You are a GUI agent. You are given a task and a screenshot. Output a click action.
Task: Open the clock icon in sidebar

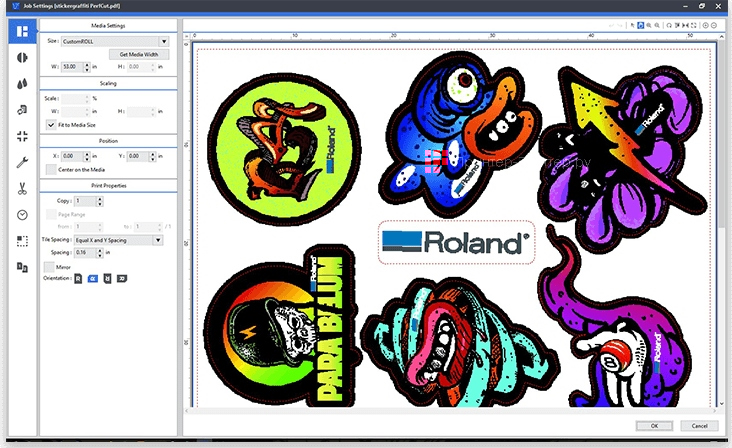[x=21, y=215]
